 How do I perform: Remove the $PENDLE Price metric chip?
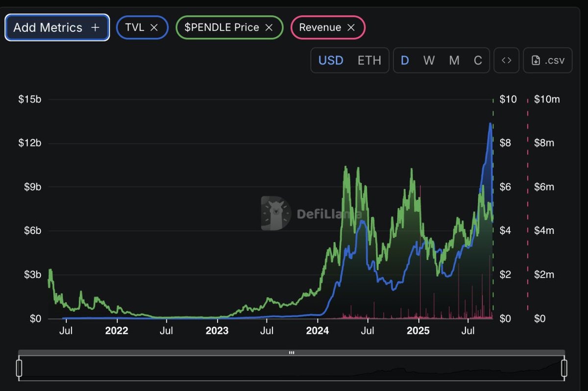coord(269,27)
